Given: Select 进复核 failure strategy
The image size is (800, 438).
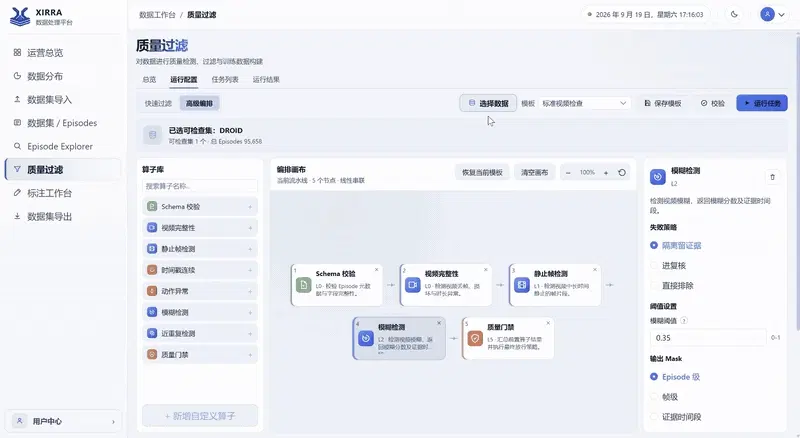Looking at the screenshot, I should tap(668, 265).
